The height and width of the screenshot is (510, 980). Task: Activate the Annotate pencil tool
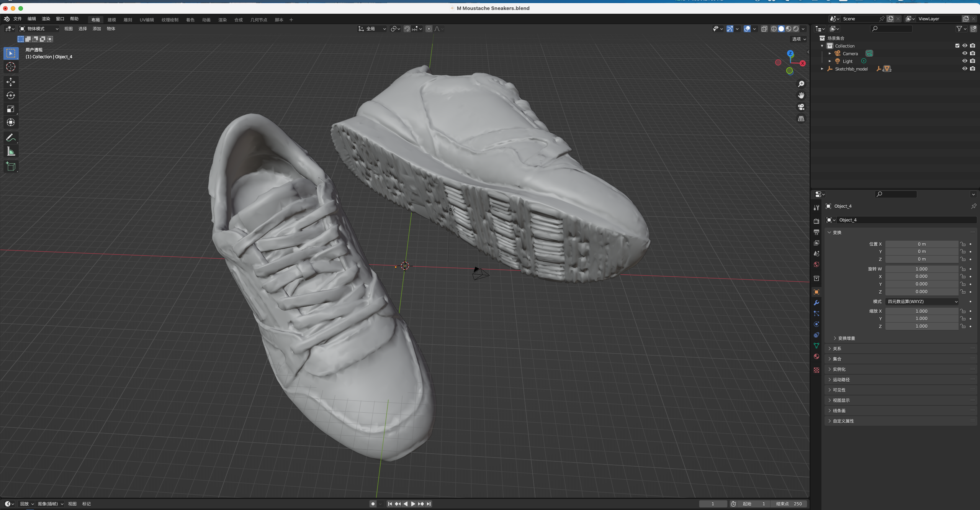11,138
